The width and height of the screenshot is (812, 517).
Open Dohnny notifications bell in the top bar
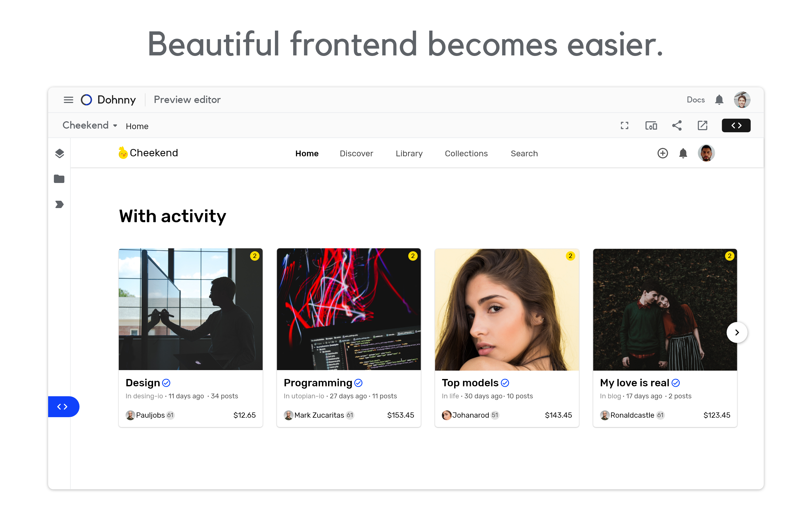click(719, 100)
